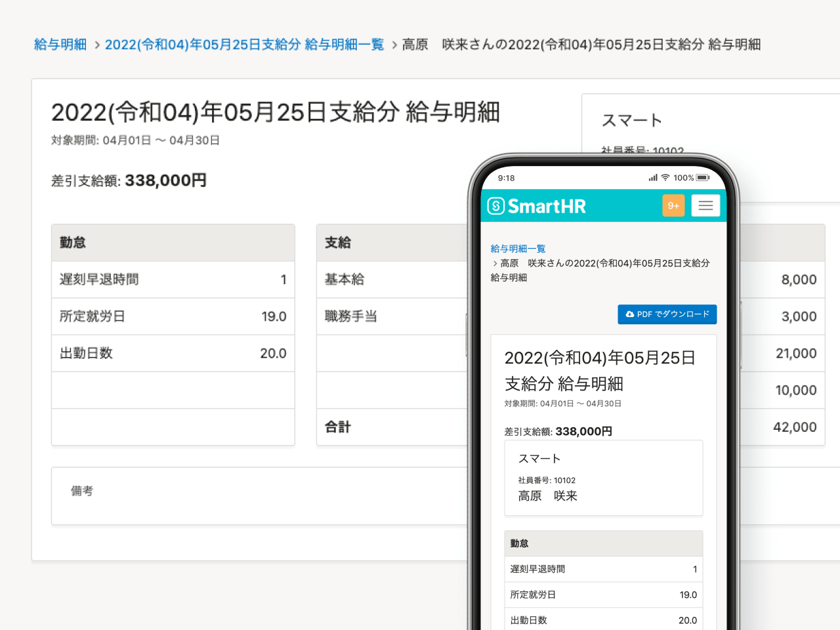This screenshot has height=630, width=840.
Task: Click the breadcrumb separator arrow after 給与明細
Action: [96, 45]
